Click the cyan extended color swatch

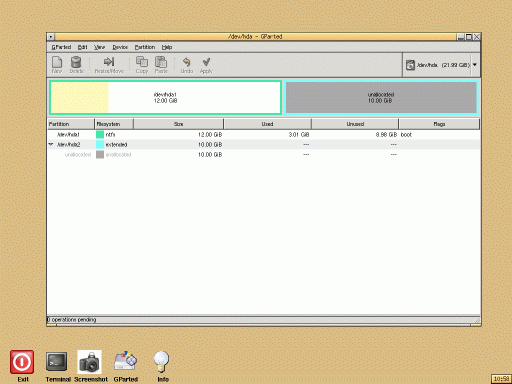point(100,145)
